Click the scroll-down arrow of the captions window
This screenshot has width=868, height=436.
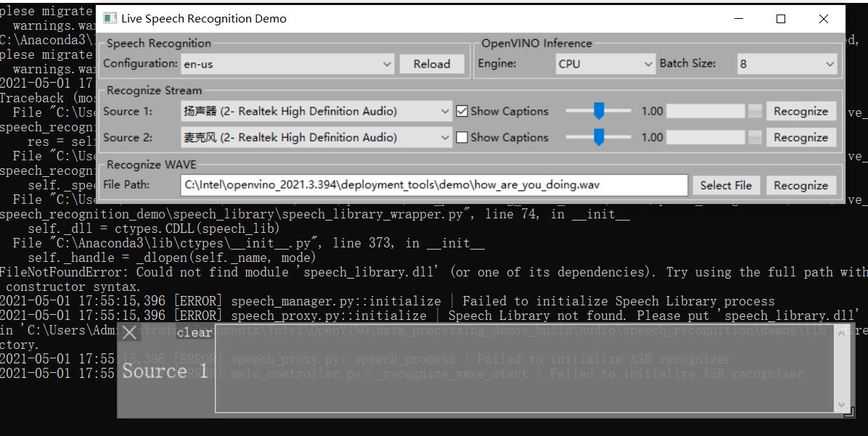tap(842, 404)
